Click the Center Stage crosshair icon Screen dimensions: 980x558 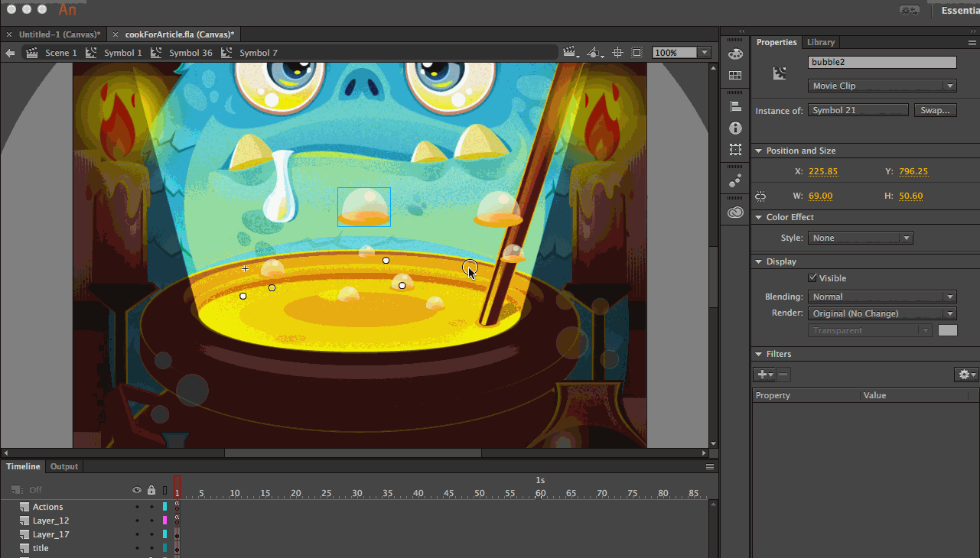coord(617,53)
